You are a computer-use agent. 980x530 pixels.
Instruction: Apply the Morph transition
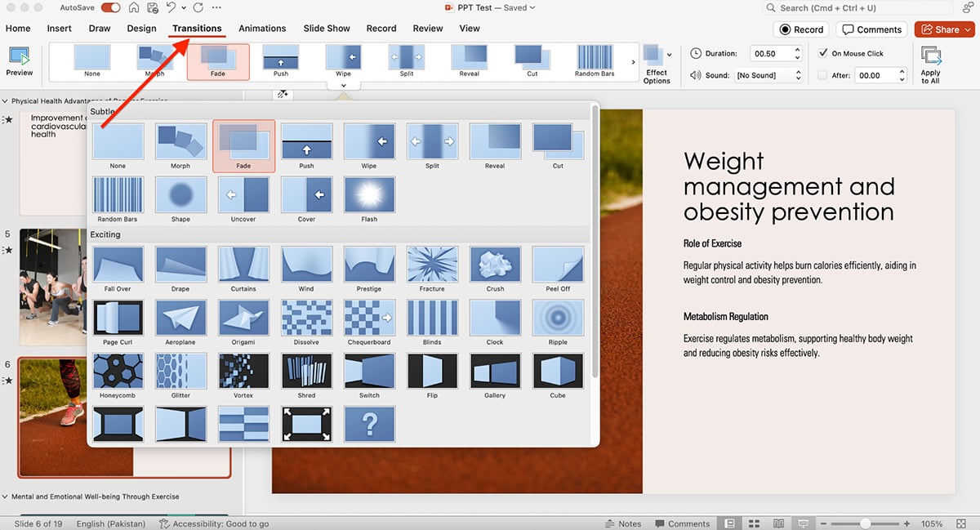tap(180, 143)
